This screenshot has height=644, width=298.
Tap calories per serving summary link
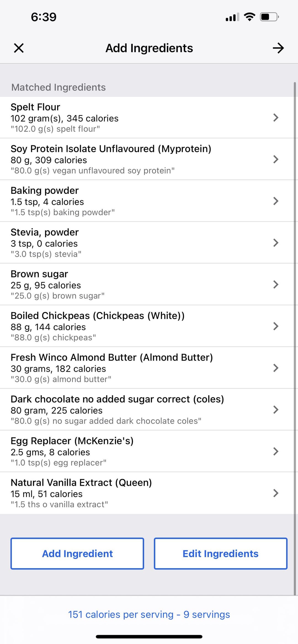pyautogui.click(x=149, y=615)
